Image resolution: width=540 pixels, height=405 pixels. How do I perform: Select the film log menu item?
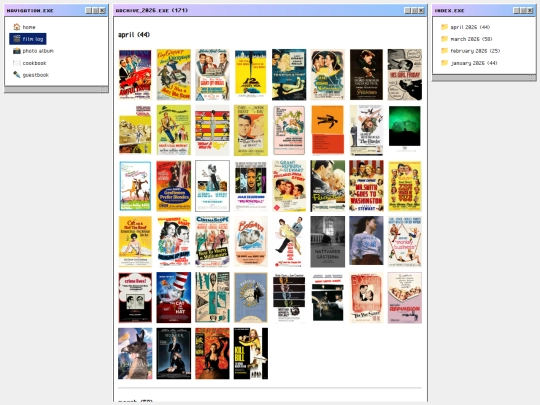tap(28, 39)
